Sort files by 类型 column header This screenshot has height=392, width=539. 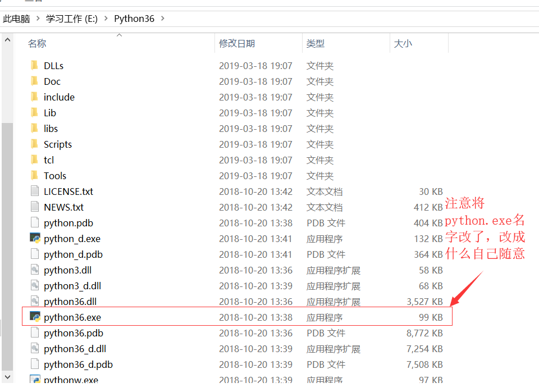coord(315,43)
